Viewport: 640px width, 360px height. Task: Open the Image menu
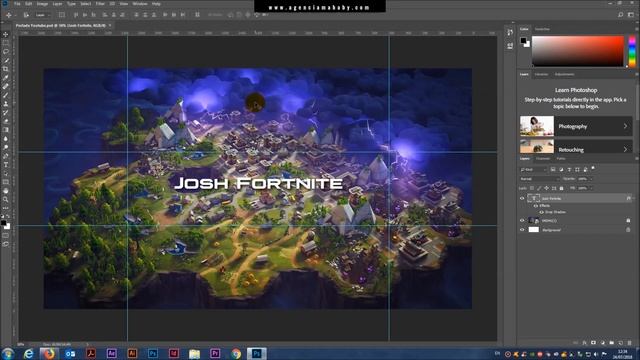pyautogui.click(x=42, y=4)
